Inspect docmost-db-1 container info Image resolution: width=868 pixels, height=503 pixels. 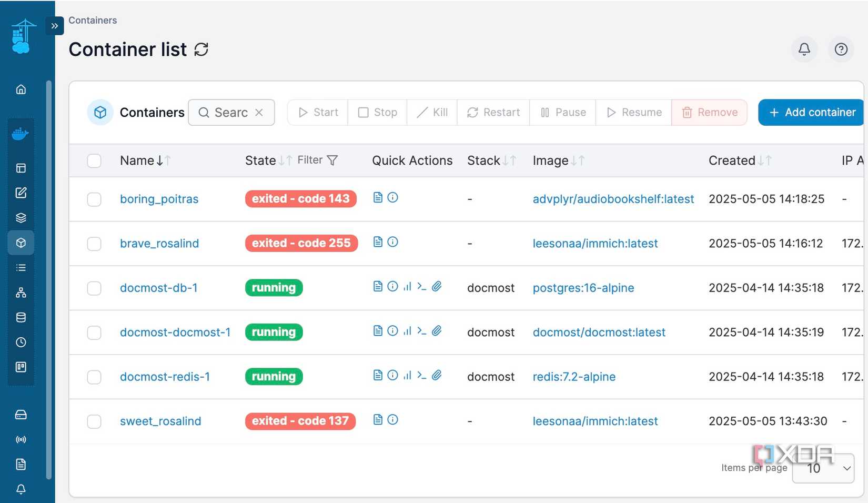[x=393, y=286]
